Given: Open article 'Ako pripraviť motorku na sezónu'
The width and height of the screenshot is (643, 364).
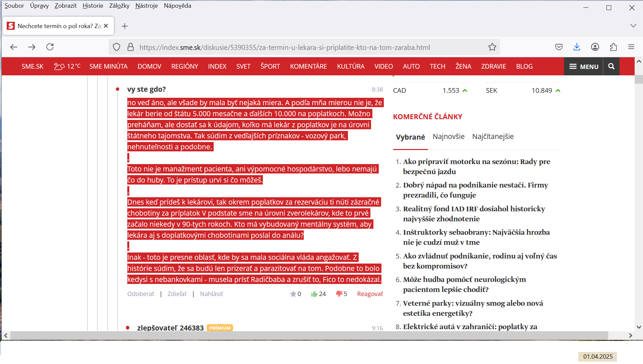Looking at the screenshot, I should (477, 167).
